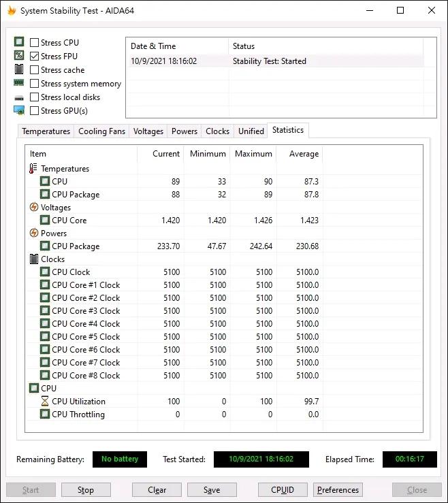Click the 242.64 maximum power value

pos(261,246)
